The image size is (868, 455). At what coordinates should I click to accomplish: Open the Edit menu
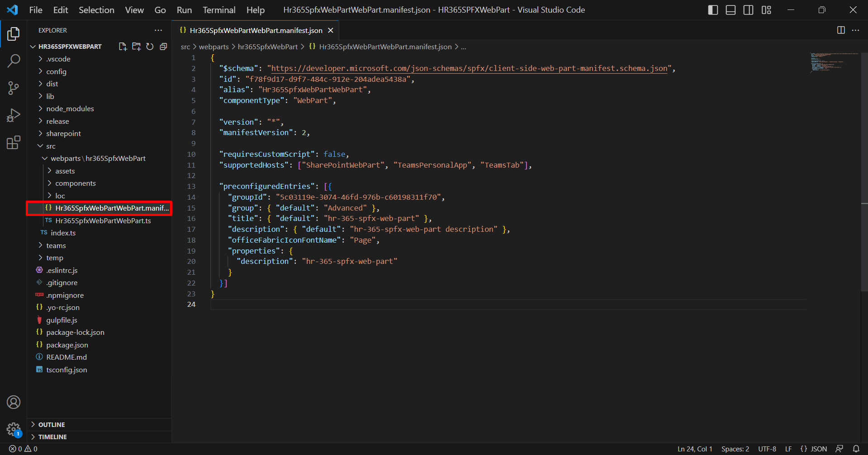coord(61,10)
